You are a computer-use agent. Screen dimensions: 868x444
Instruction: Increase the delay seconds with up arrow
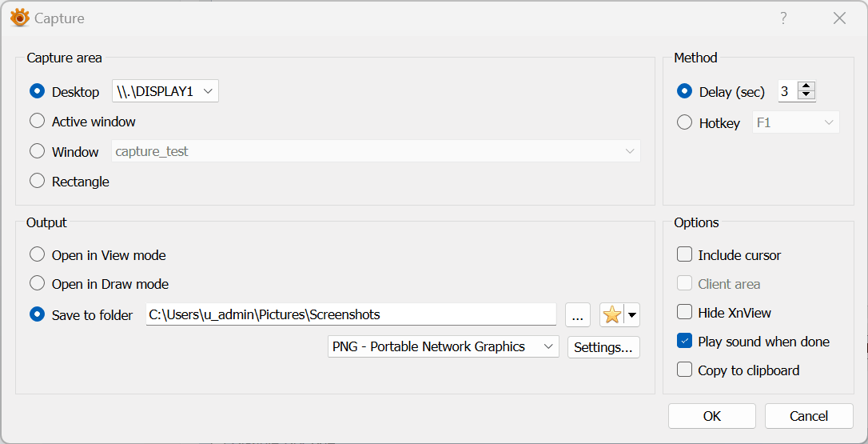click(807, 87)
